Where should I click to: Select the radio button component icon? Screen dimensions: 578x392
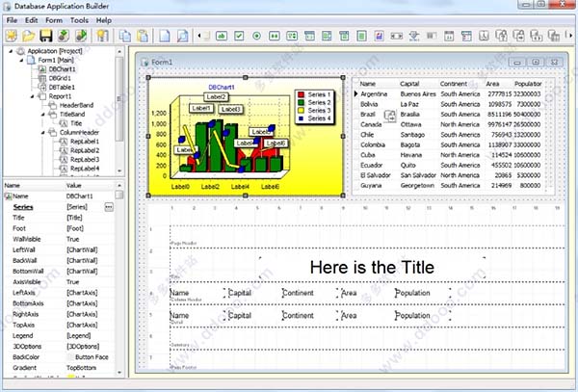(x=256, y=36)
